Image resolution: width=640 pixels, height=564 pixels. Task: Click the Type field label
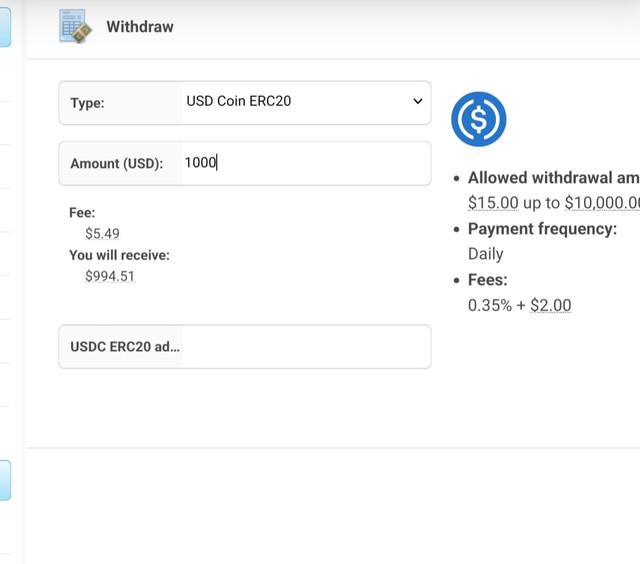87,103
